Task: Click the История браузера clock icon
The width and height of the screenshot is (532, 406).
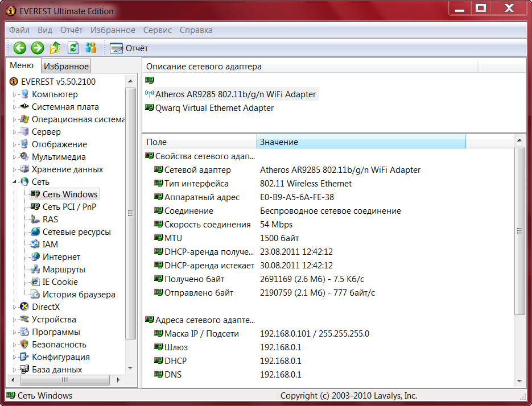Action: [x=35, y=295]
